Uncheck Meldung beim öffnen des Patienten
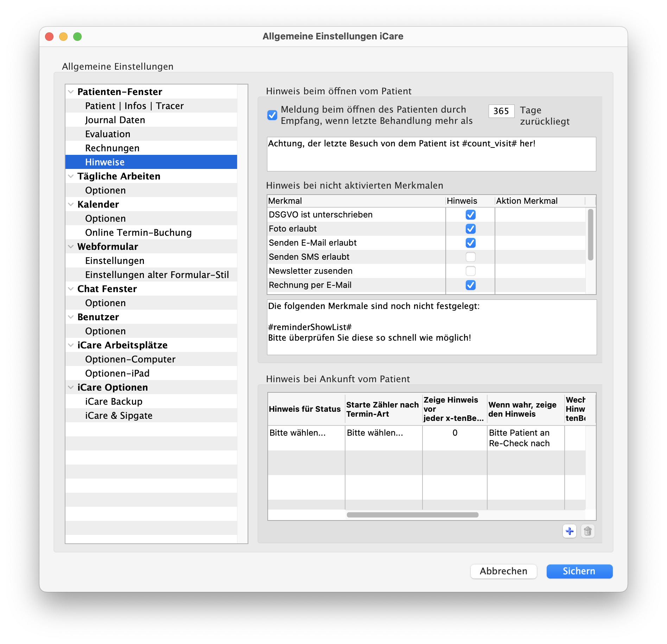The height and width of the screenshot is (644, 667). coord(272,115)
